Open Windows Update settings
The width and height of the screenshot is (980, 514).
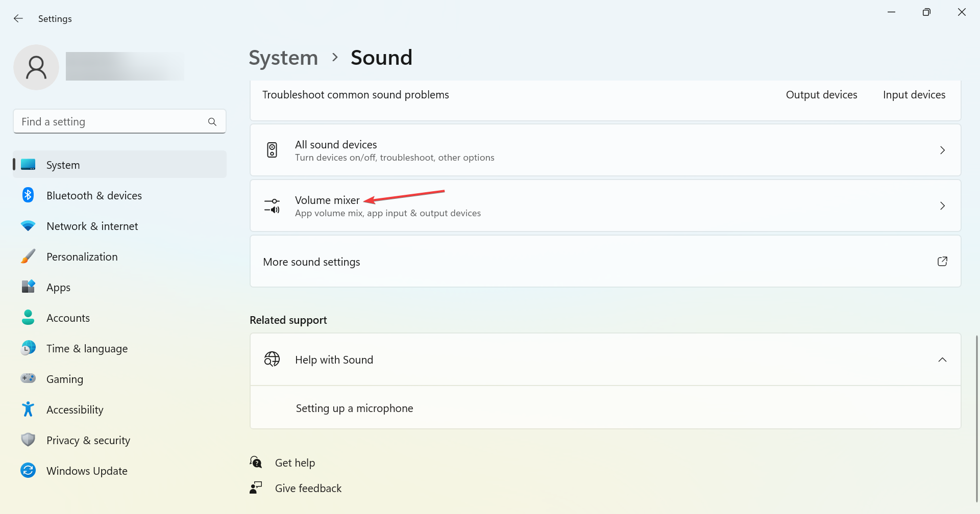(119, 471)
